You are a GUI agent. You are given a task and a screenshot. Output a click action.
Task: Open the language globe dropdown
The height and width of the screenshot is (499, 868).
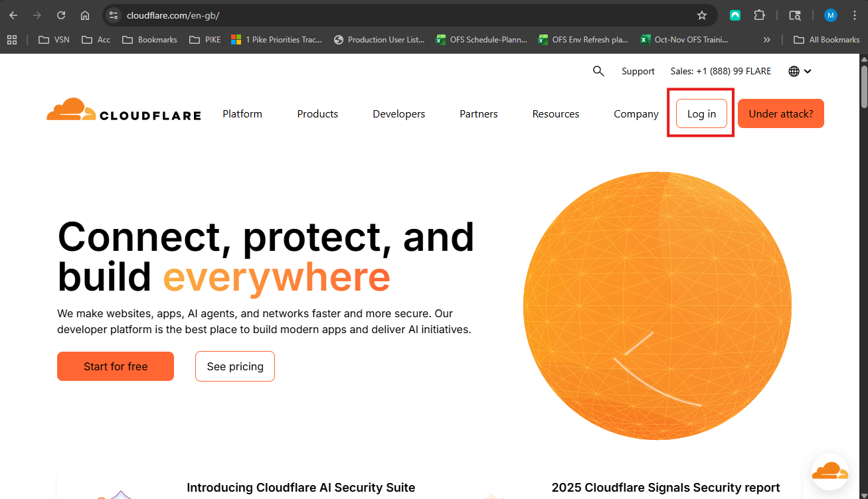(800, 71)
